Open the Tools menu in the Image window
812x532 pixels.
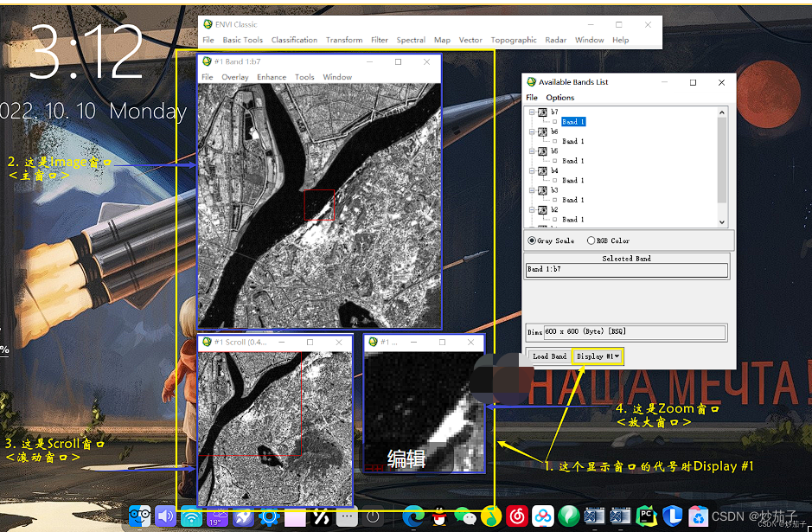tap(304, 77)
